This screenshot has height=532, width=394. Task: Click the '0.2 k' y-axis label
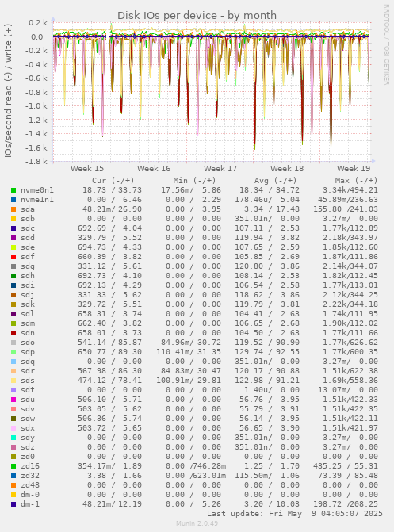[x=38, y=23]
